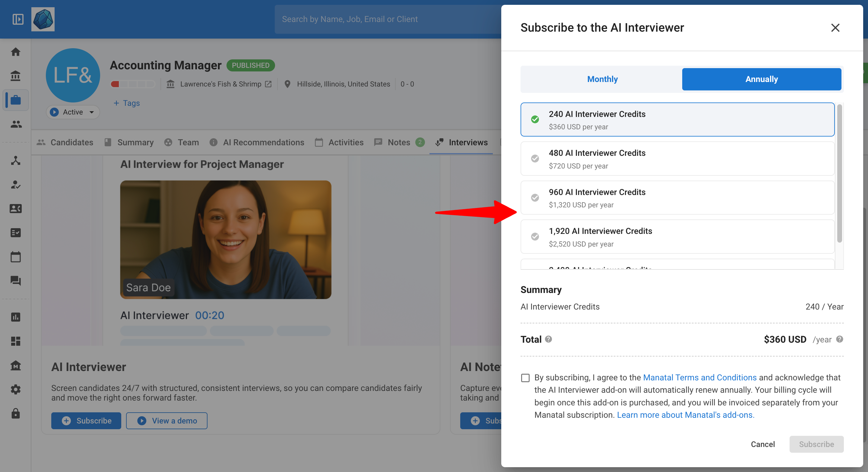The width and height of the screenshot is (868, 472).
Task: Click help icon next to Total
Action: tap(549, 339)
